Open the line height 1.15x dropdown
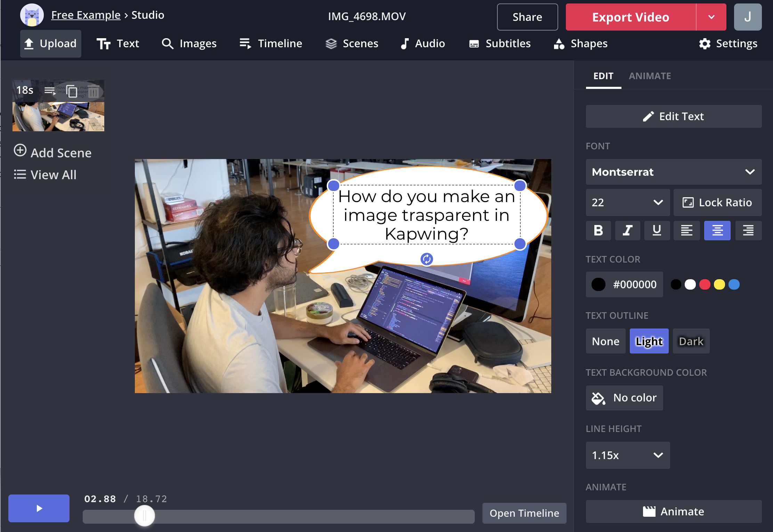The image size is (773, 532). [x=628, y=455]
